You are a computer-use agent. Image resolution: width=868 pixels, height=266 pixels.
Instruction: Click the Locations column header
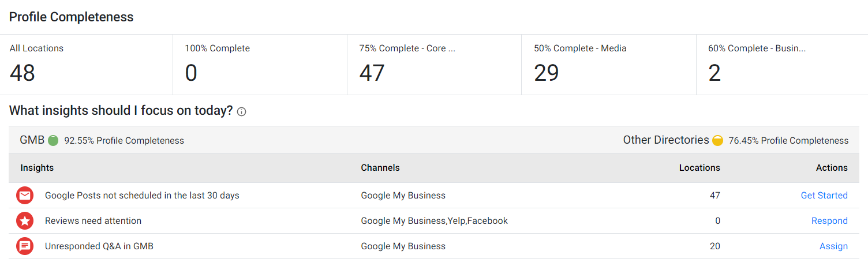tap(699, 168)
